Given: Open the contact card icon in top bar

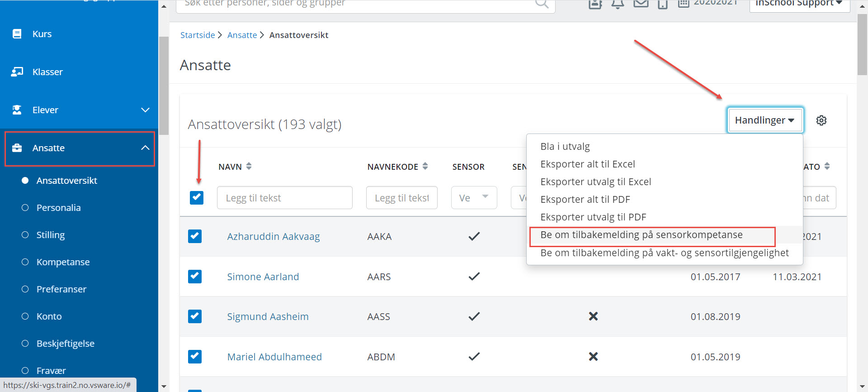Looking at the screenshot, I should 595,4.
